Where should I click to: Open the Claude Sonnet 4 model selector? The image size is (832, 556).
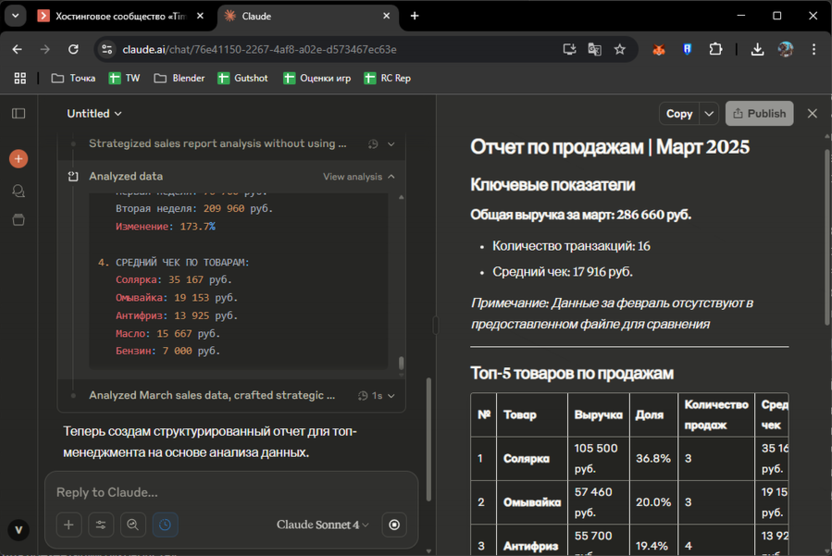click(322, 525)
